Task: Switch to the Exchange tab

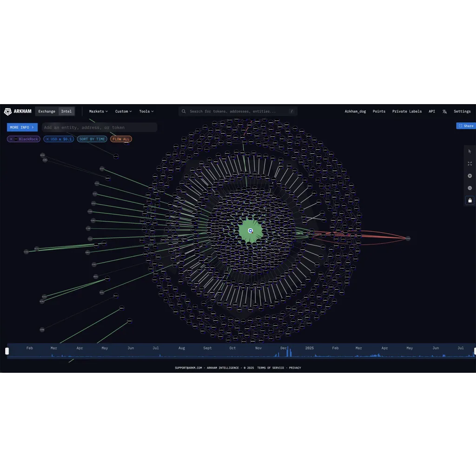Action: [x=47, y=112]
